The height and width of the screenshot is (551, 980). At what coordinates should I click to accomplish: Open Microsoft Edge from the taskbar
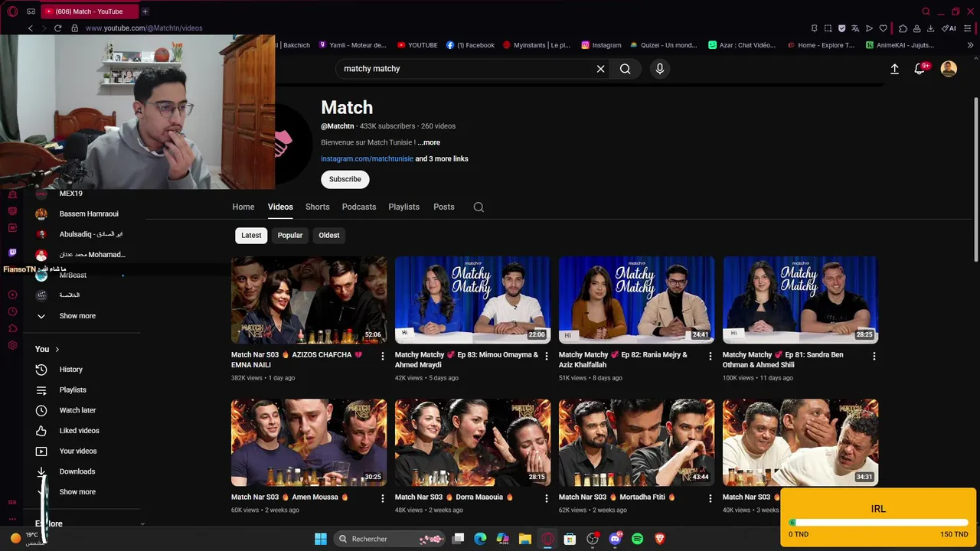480,539
